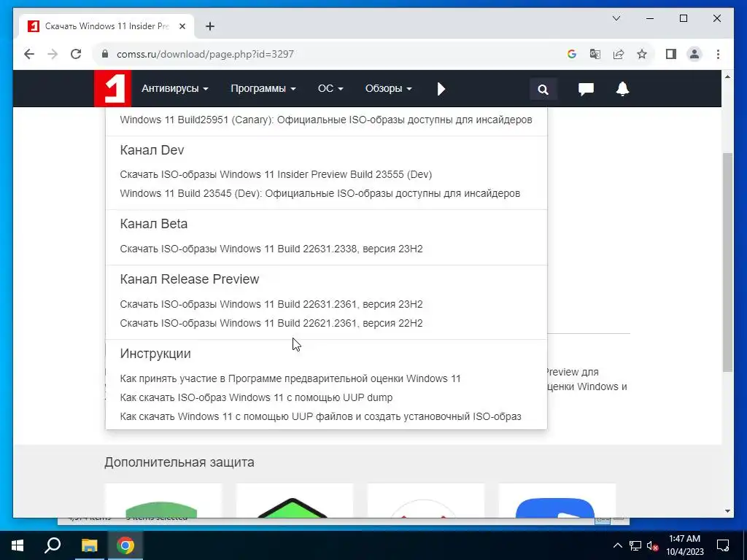Expand the ОС dropdown menu
The height and width of the screenshot is (560, 747).
coord(330,88)
